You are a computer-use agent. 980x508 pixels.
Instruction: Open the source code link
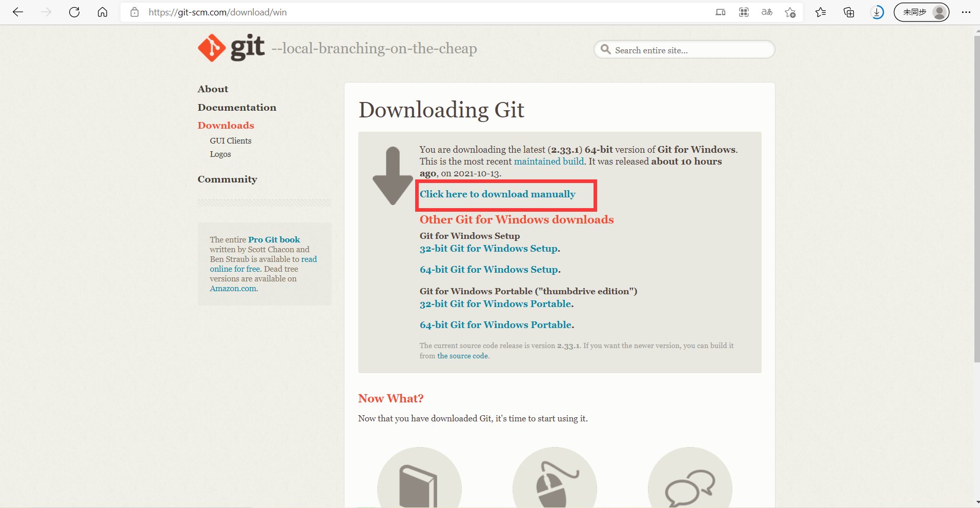point(463,356)
